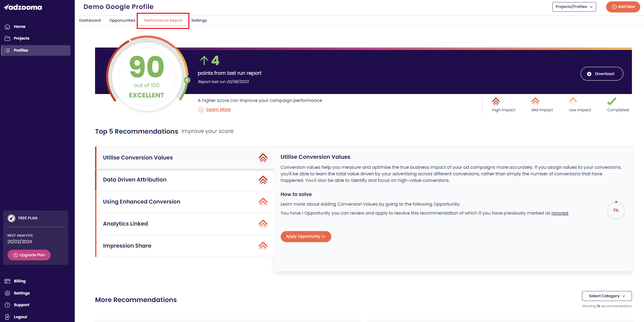This screenshot has height=322, width=644.
Task: Open Profiles in the sidebar
Action: [36, 50]
